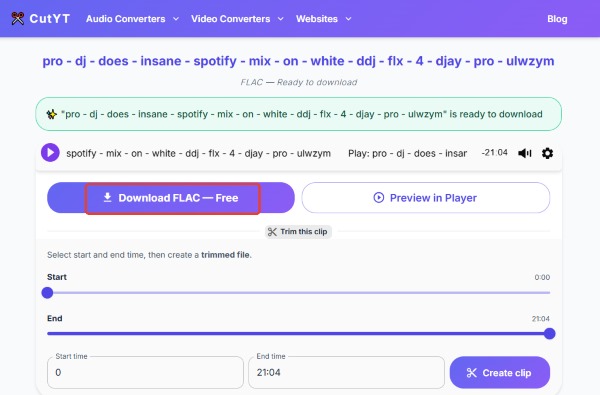600x395 pixels.
Task: Click the 'Trim this clip' label
Action: [x=303, y=232]
